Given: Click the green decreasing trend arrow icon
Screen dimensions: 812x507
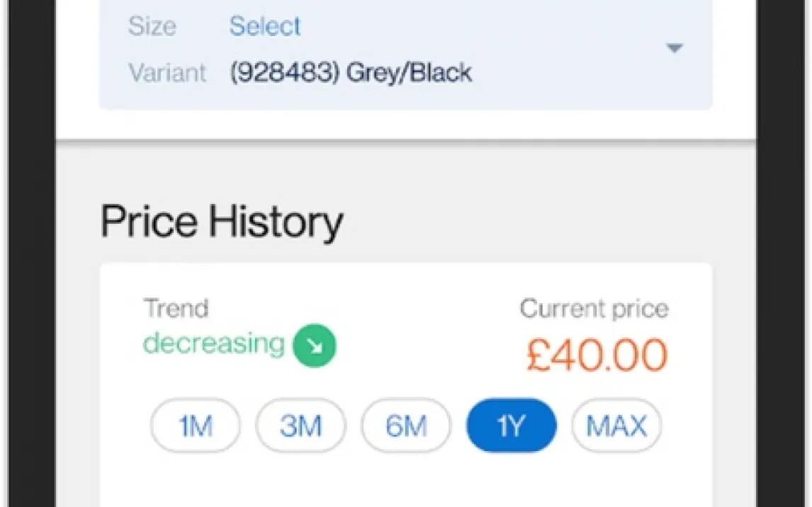Looking at the screenshot, I should pos(315,346).
